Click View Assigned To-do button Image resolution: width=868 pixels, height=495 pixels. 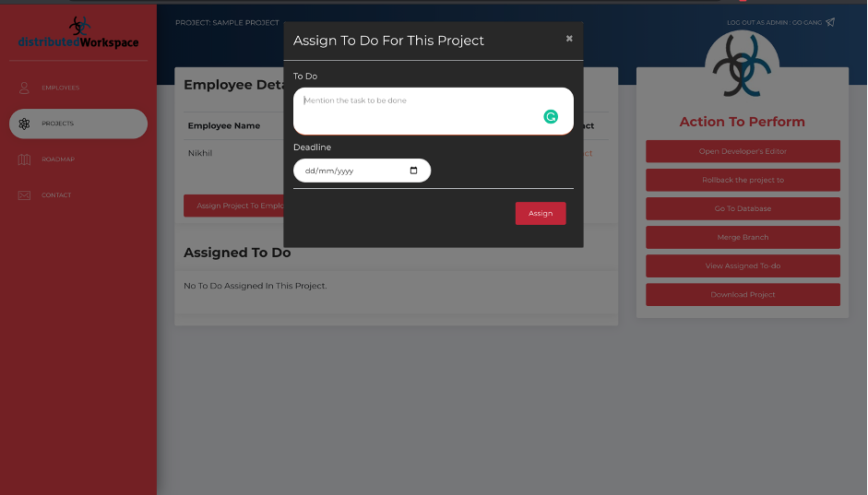click(743, 265)
